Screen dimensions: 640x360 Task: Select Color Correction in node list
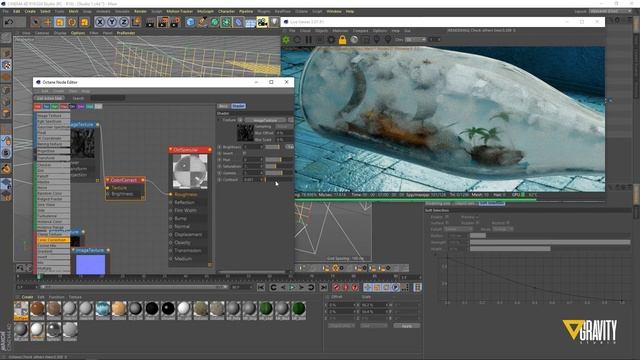(x=53, y=240)
